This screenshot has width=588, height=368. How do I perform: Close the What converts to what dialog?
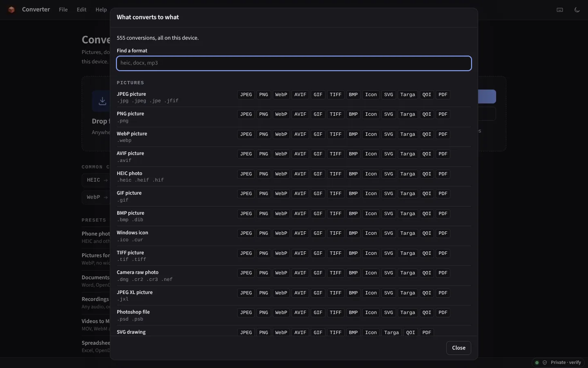459,348
